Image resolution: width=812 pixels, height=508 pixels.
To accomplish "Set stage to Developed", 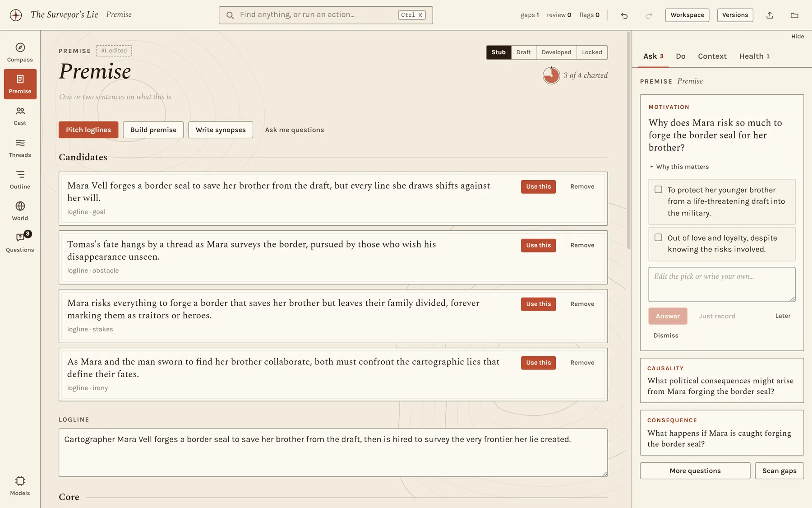I will tap(556, 52).
